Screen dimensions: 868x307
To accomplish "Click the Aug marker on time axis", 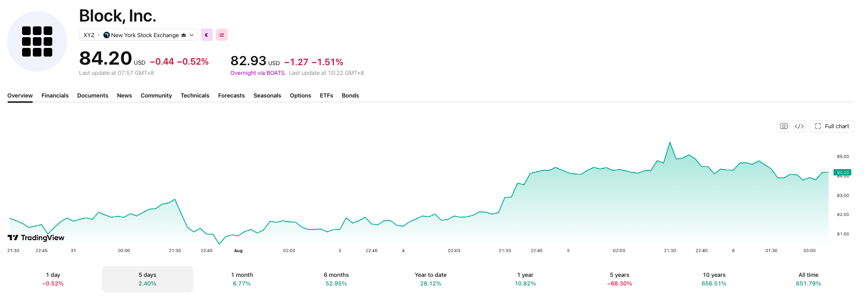I will [238, 250].
